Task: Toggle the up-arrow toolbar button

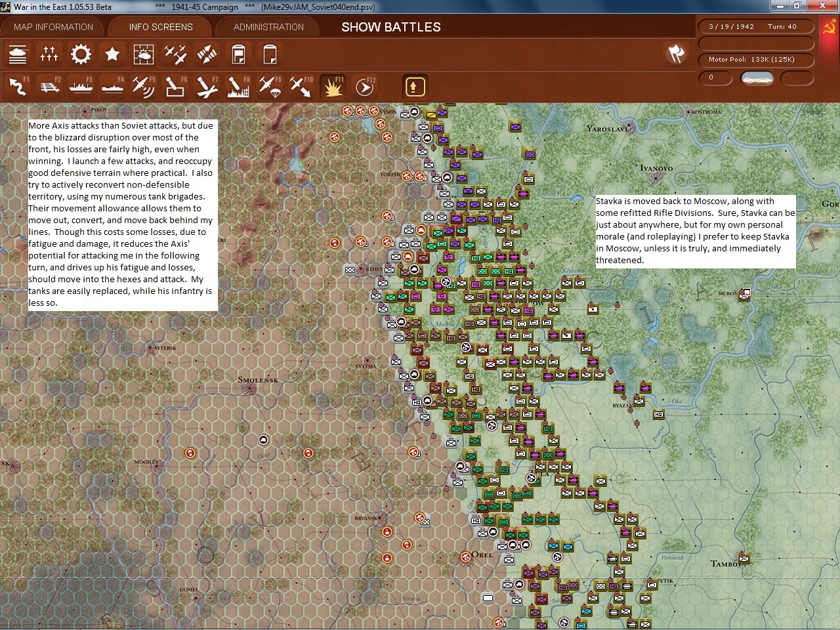Action: click(414, 86)
